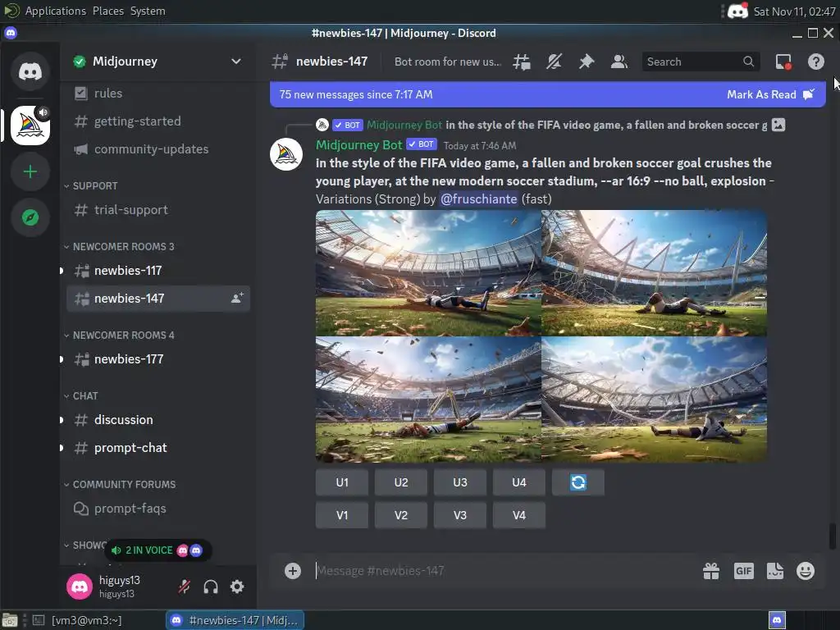840x630 pixels.
Task: Create variations with V4 button
Action: (x=518, y=515)
